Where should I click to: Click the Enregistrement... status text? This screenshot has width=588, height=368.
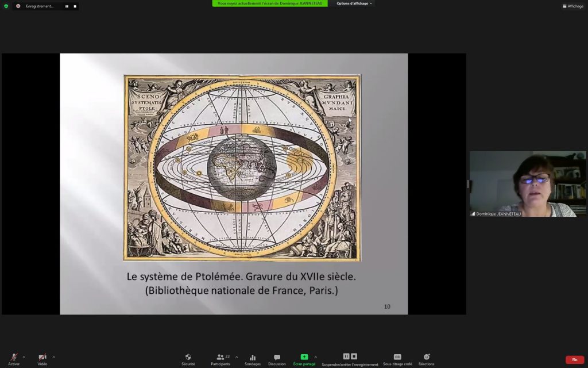tap(40, 6)
